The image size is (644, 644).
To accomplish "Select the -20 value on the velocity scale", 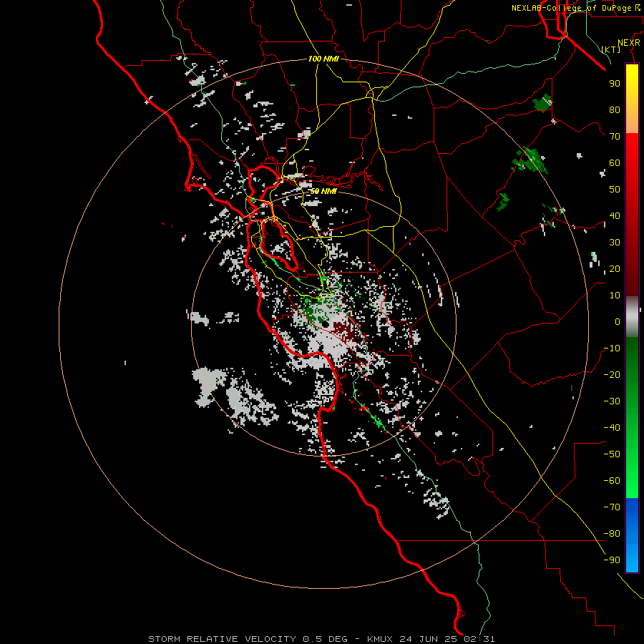I will pos(612,374).
